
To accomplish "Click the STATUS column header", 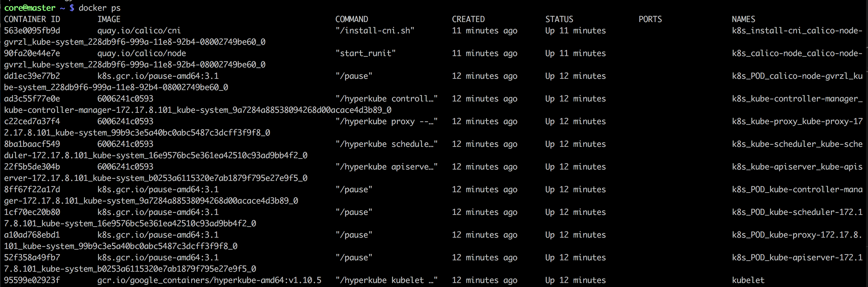I will [x=559, y=19].
